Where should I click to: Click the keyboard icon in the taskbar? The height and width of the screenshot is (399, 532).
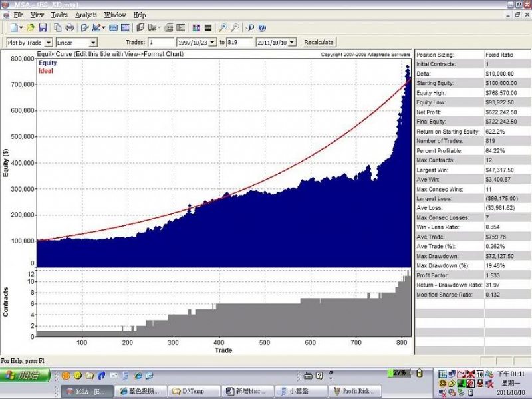[x=308, y=376]
